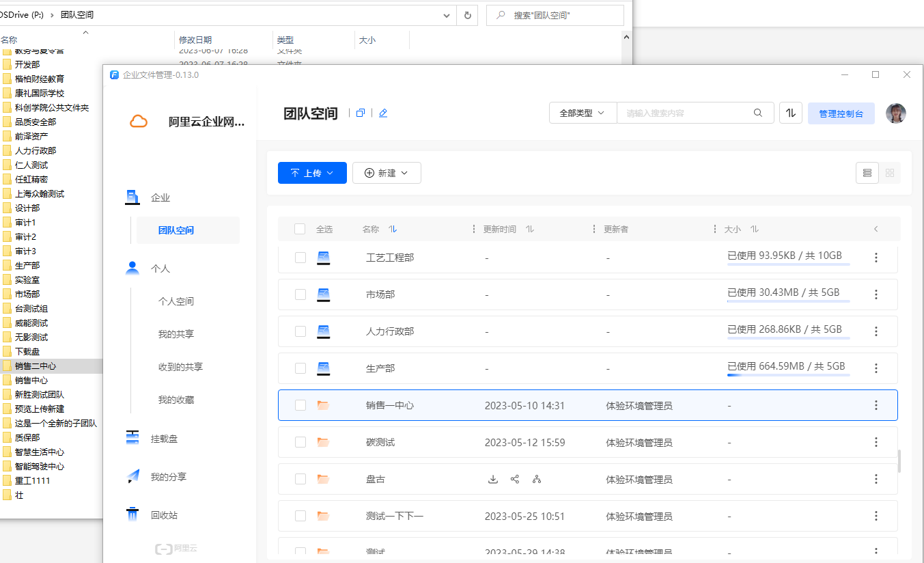Click the magnifier icon in the app search box
This screenshot has height=563, width=924.
pyautogui.click(x=758, y=113)
